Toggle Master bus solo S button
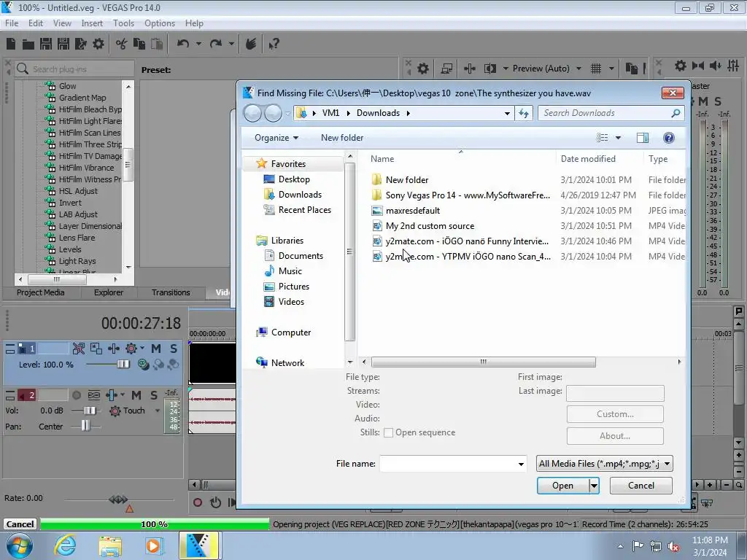Image resolution: width=747 pixels, height=560 pixels. tap(718, 101)
